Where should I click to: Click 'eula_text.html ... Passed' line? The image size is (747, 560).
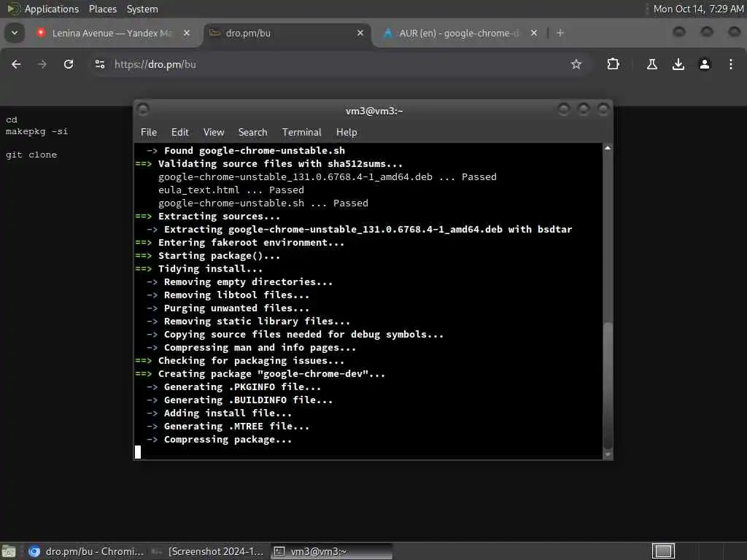[x=231, y=190]
